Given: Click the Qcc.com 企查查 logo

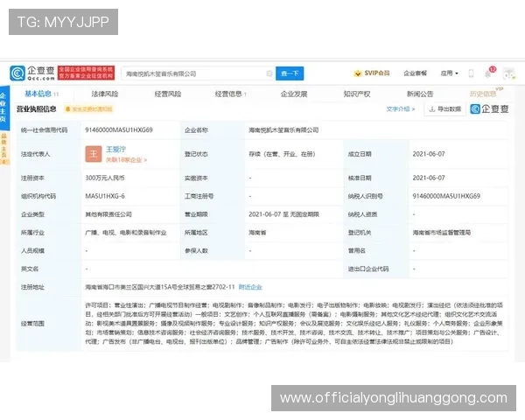Looking at the screenshot, I should click(x=32, y=73).
